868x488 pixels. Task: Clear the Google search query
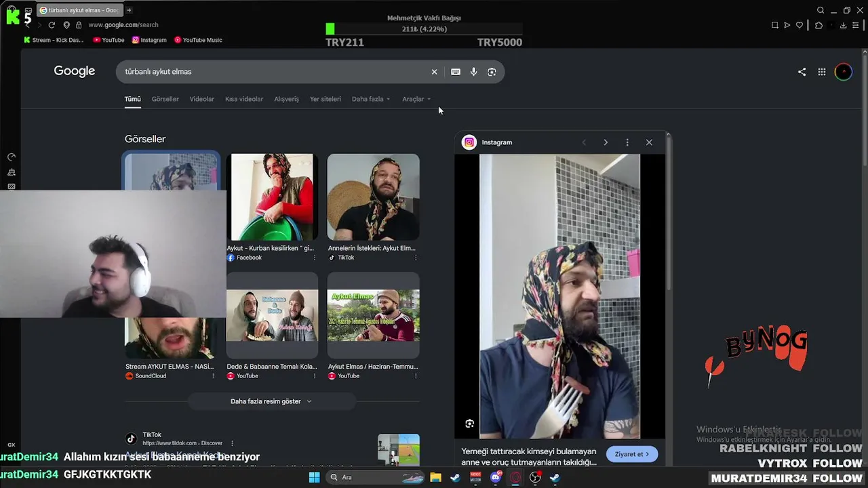click(x=435, y=72)
